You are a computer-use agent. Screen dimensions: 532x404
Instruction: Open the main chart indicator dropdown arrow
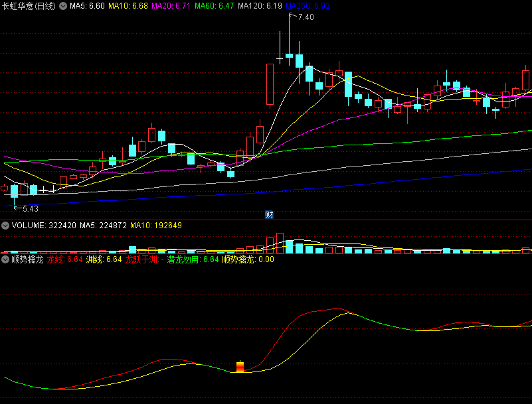(x=63, y=6)
